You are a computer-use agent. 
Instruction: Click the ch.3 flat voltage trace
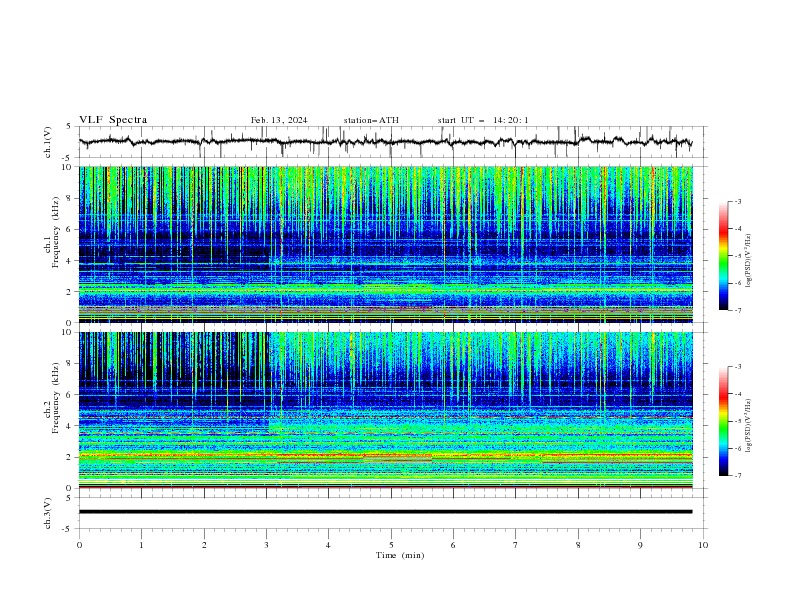click(x=386, y=512)
